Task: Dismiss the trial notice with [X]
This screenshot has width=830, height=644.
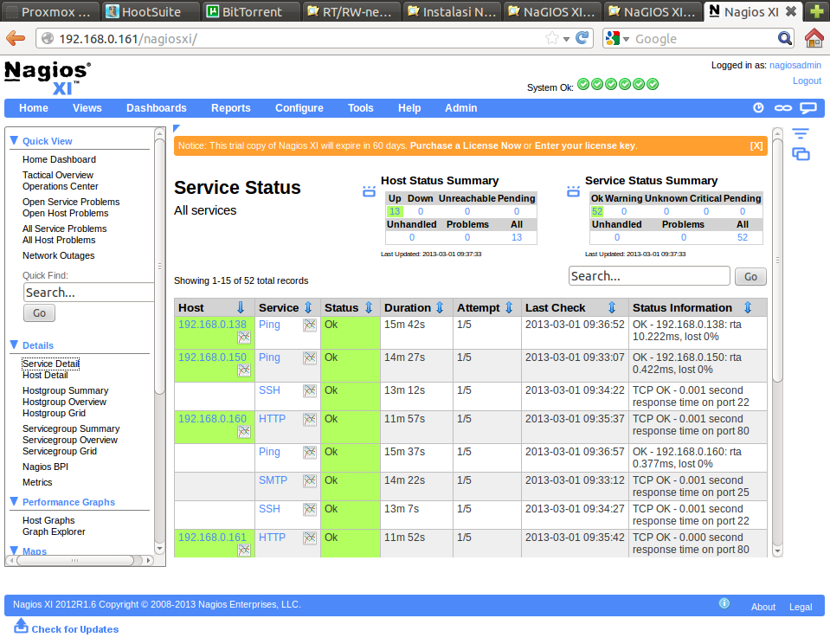Action: click(756, 145)
